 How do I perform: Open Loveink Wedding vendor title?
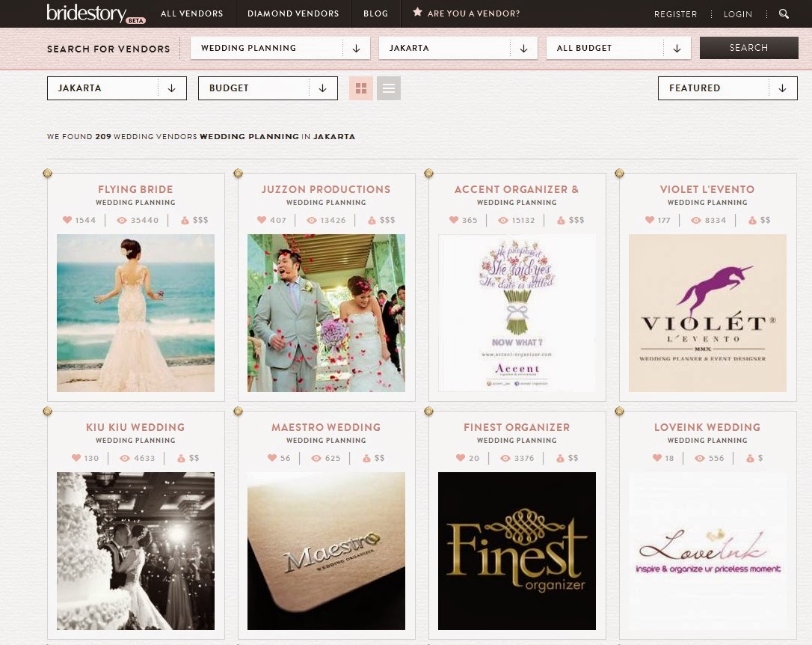[x=707, y=427]
